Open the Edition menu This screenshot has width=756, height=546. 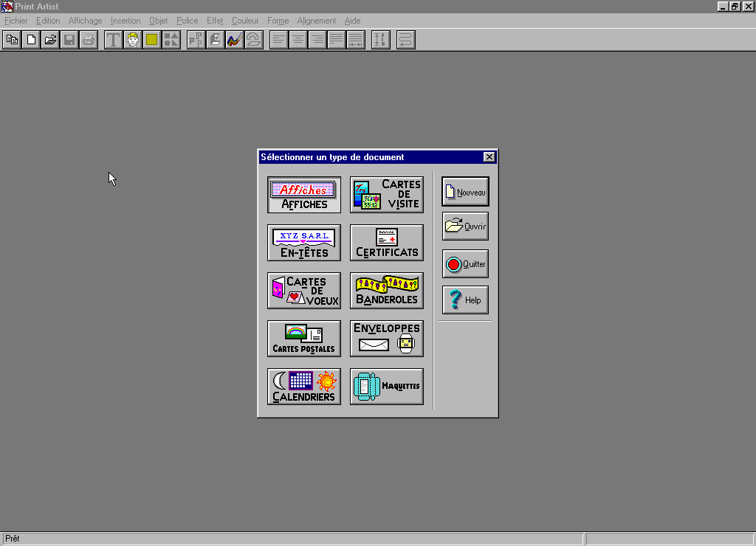(48, 21)
